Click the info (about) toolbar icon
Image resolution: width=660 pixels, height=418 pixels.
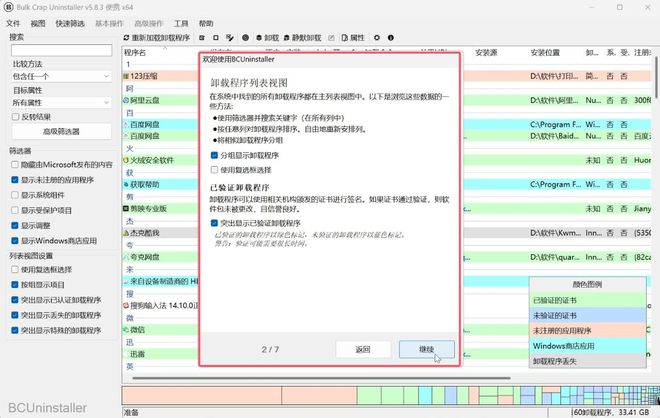pos(391,38)
